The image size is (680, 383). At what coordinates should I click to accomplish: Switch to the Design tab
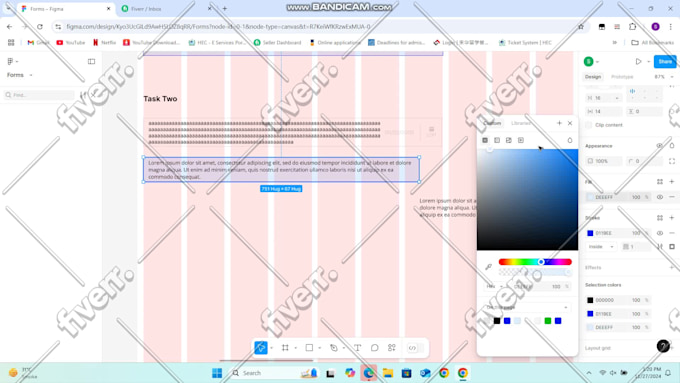pyautogui.click(x=593, y=77)
